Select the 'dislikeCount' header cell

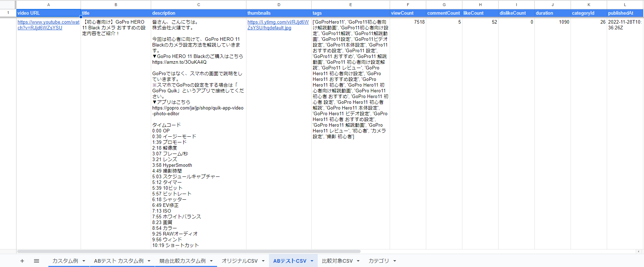point(516,13)
